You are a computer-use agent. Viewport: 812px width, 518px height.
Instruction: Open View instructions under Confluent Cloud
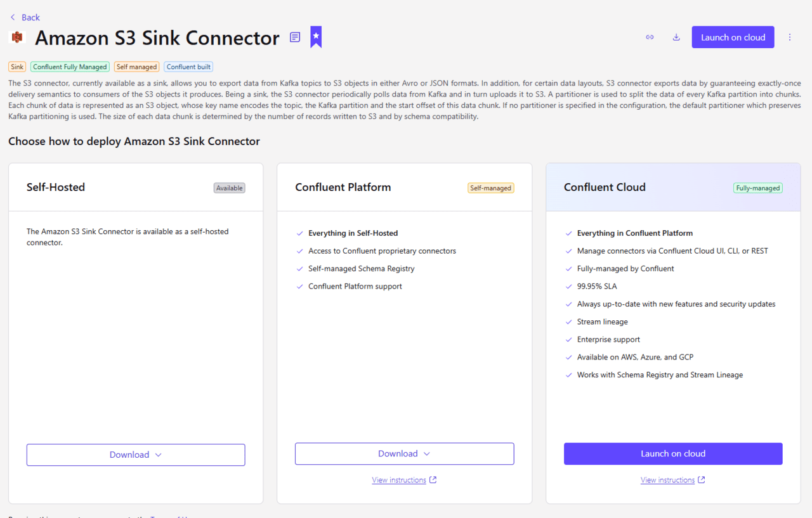click(667, 480)
